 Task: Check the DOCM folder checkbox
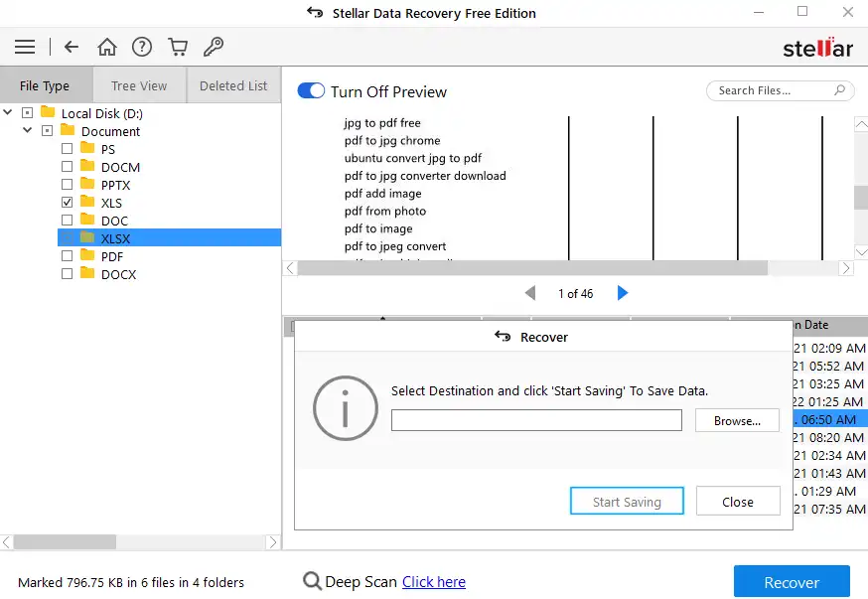[67, 167]
